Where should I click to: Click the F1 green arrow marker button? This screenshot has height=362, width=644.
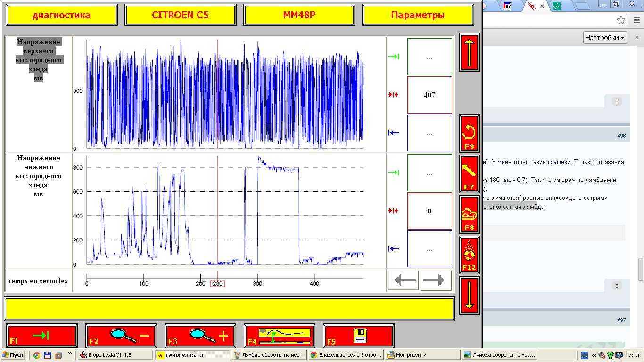coord(42,336)
